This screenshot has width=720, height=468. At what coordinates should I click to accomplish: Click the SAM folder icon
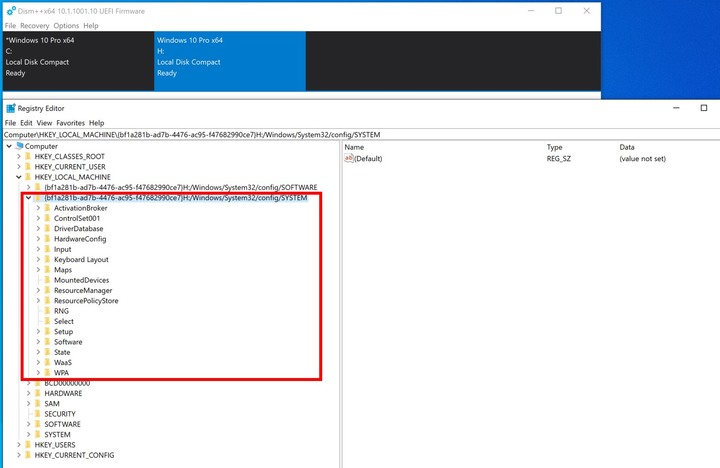pos(38,404)
